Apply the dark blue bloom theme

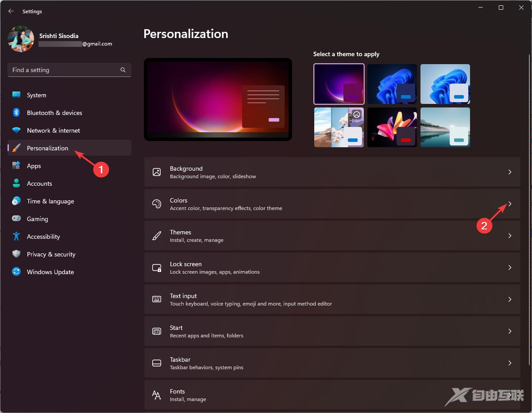point(392,84)
